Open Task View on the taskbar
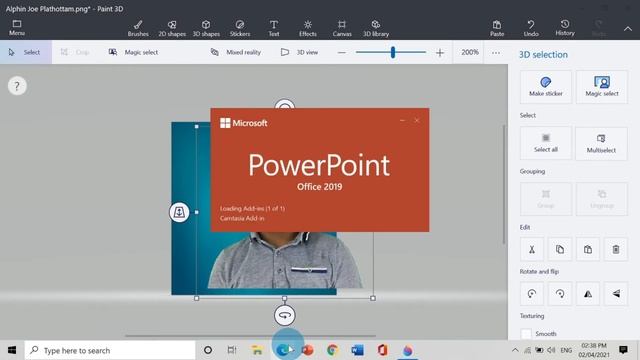 point(232,350)
